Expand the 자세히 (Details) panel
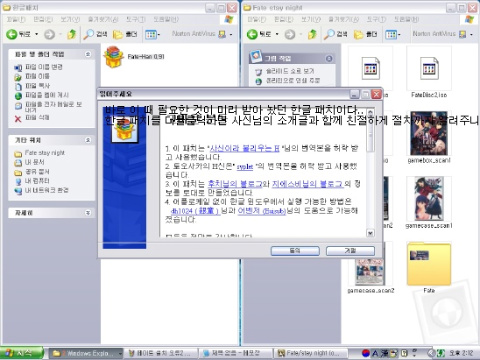Image resolution: width=480 pixels, height=360 pixels. point(88,213)
